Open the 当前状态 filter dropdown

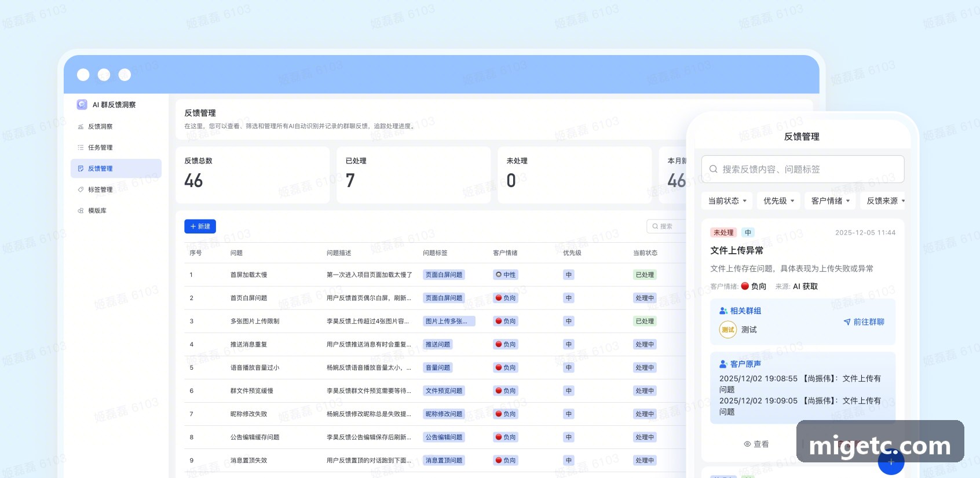coord(727,201)
